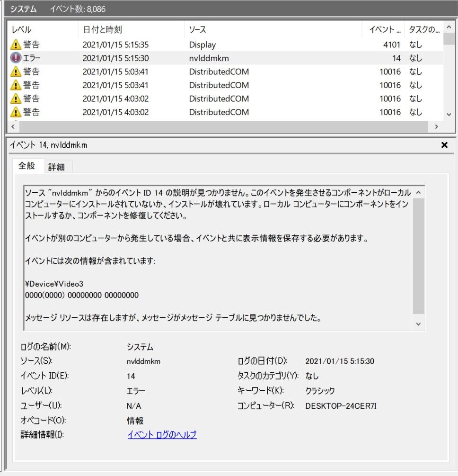Screen dimensions: 458x476
Task: Click the left arrow of the horizontal scrollbar
Action: pos(12,126)
